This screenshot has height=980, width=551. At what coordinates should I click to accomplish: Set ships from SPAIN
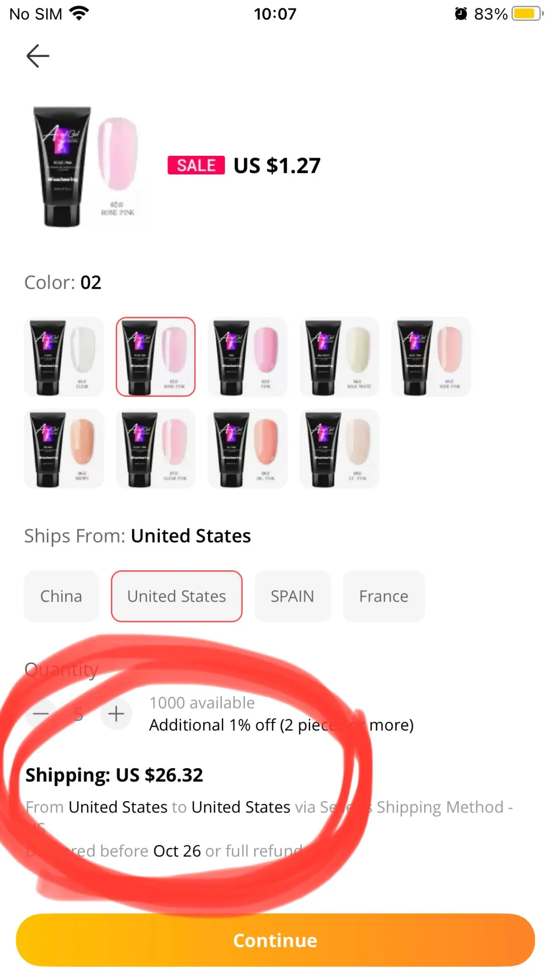click(292, 596)
